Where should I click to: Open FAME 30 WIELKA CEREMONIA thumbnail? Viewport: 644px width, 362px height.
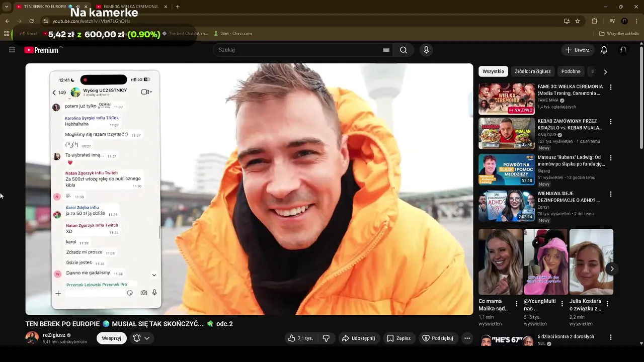(507, 99)
